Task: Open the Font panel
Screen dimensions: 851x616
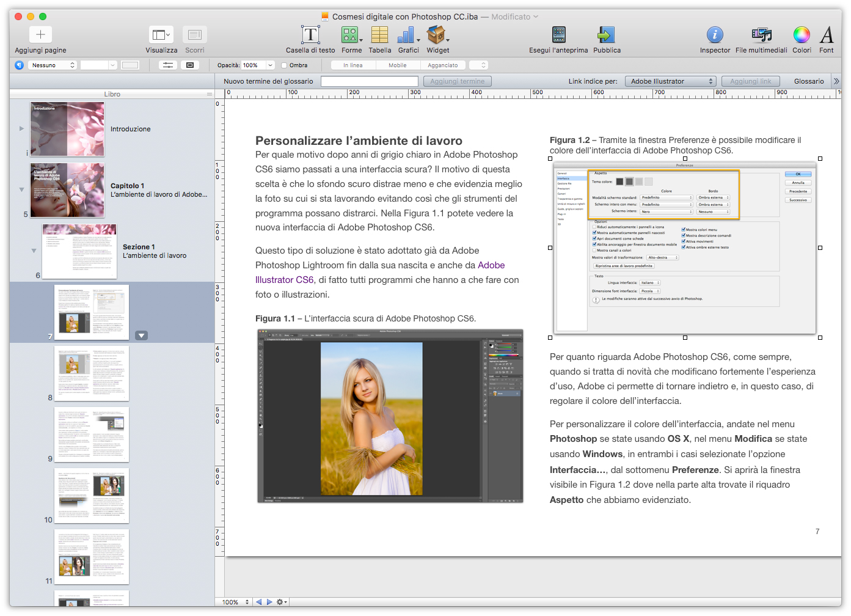Action: (827, 35)
